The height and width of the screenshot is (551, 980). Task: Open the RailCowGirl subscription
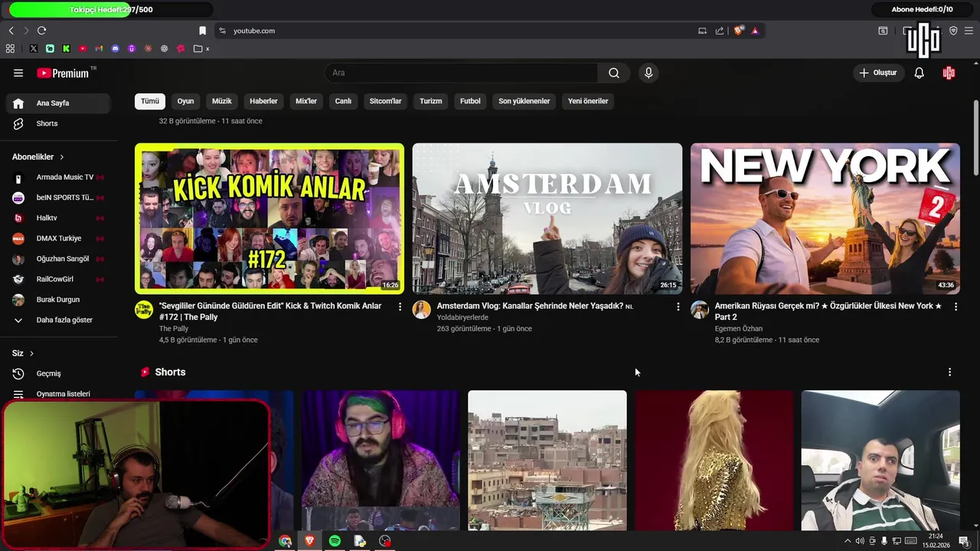[58, 279]
